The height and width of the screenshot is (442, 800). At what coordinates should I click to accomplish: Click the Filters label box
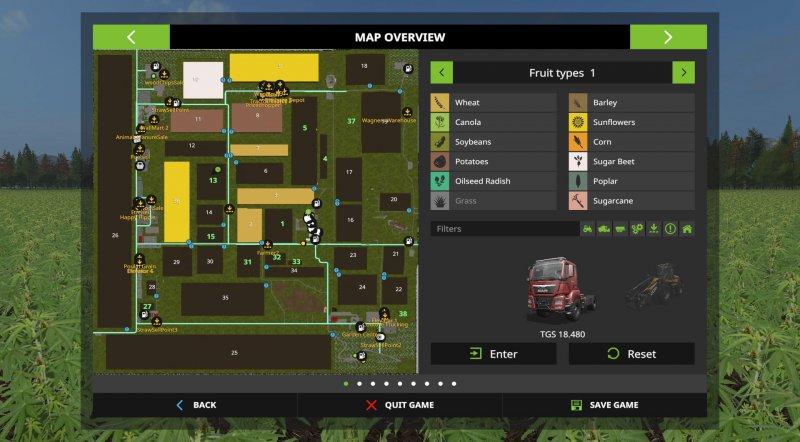click(x=505, y=229)
